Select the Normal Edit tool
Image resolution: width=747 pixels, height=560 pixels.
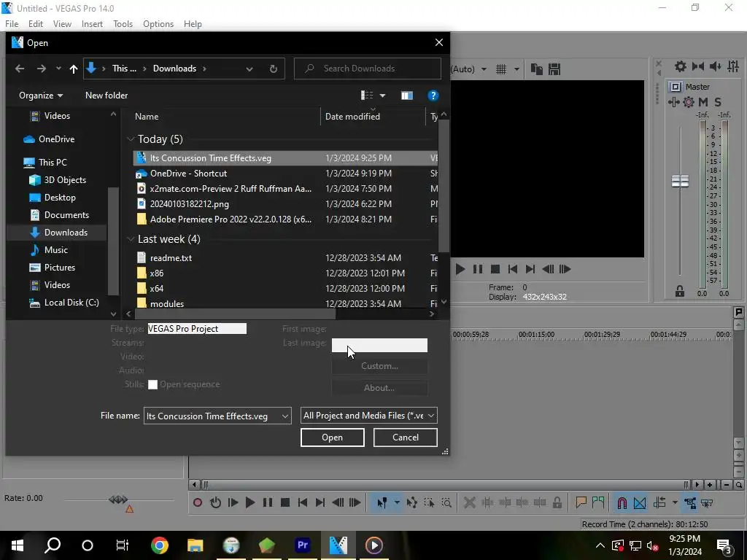(x=382, y=502)
